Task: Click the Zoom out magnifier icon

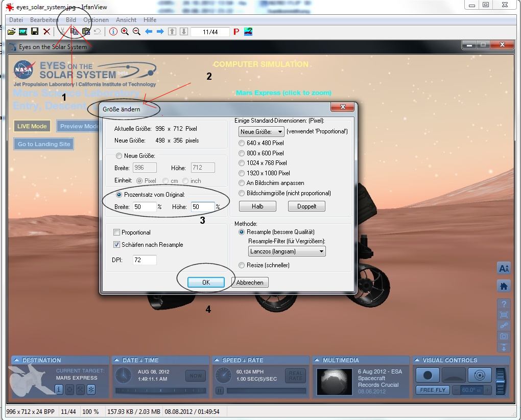Action: (x=136, y=32)
